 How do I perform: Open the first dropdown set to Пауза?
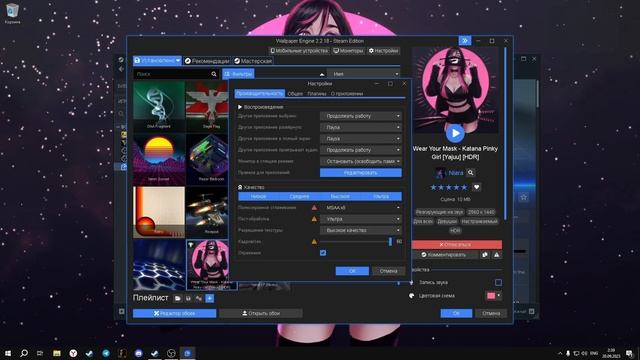(x=361, y=127)
